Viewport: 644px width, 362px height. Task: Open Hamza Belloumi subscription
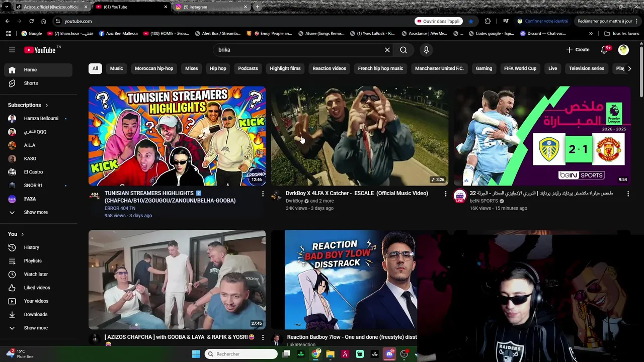pyautogui.click(x=38, y=118)
